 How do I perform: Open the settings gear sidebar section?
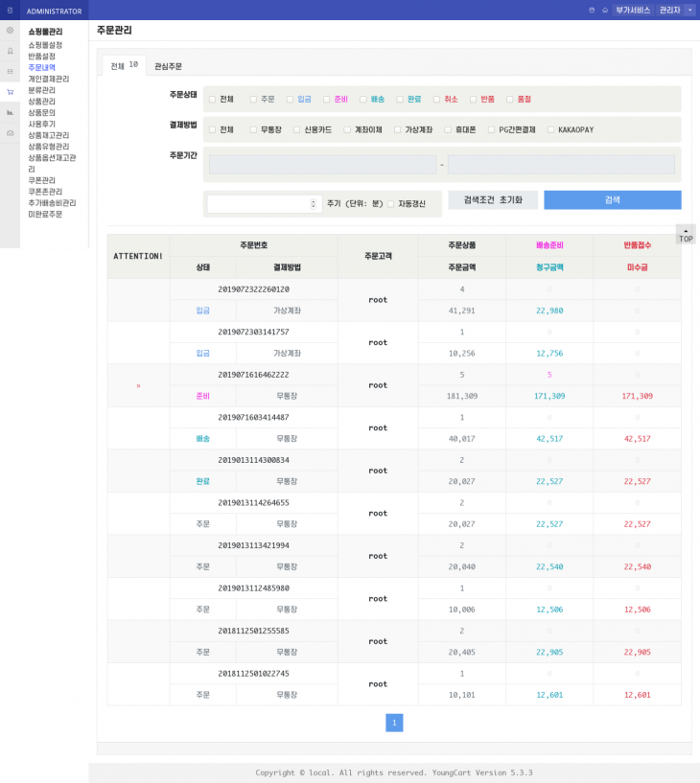(10, 31)
